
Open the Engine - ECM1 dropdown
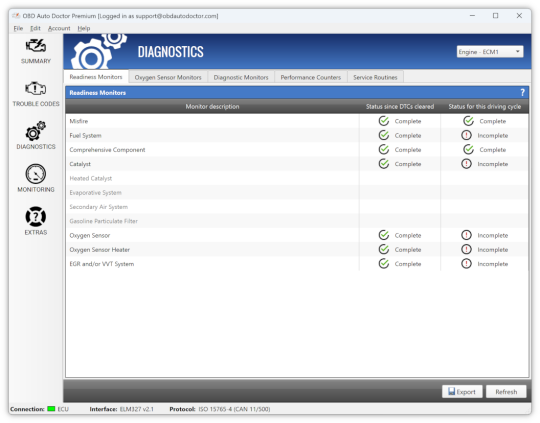pyautogui.click(x=490, y=52)
